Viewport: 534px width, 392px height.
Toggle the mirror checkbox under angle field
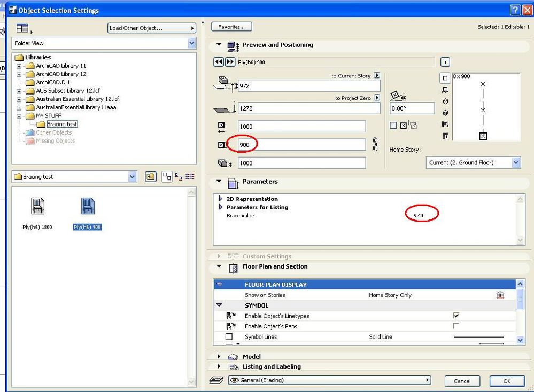click(x=393, y=126)
